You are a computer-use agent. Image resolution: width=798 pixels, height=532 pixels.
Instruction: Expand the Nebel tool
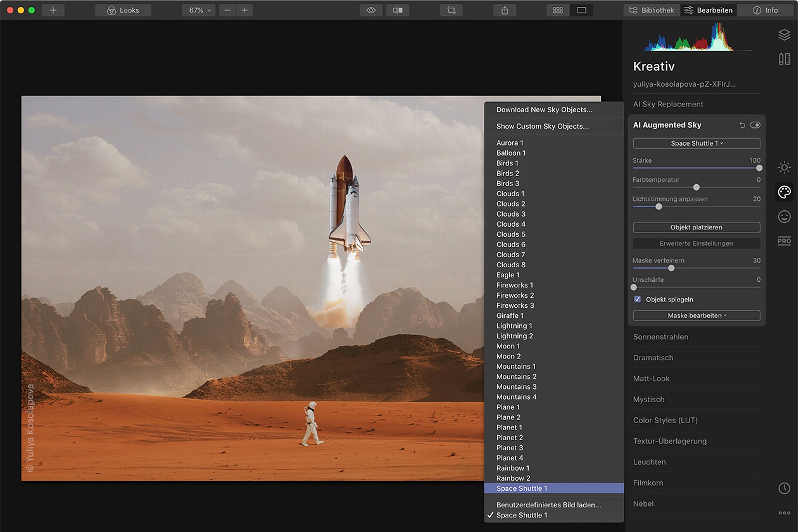[643, 504]
